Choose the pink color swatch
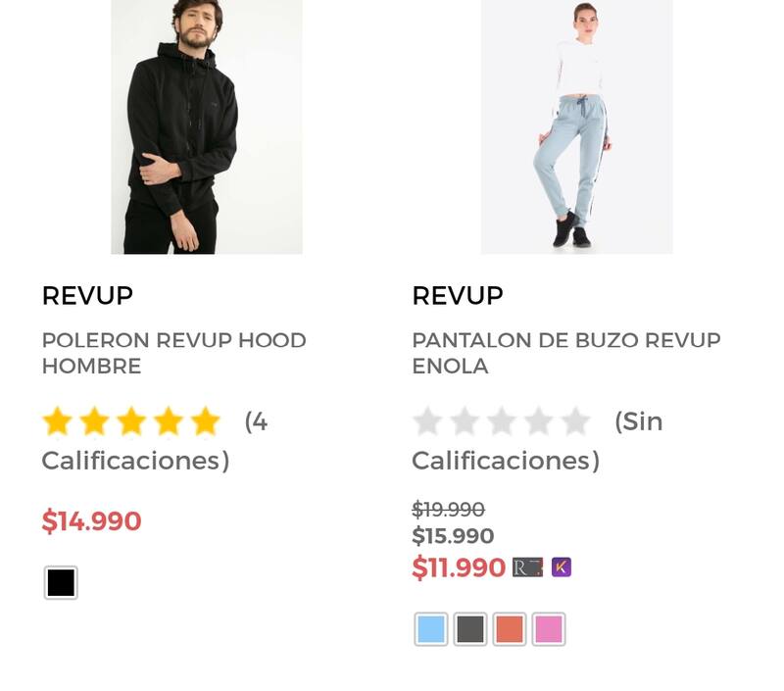784x691 pixels. pyautogui.click(x=549, y=629)
